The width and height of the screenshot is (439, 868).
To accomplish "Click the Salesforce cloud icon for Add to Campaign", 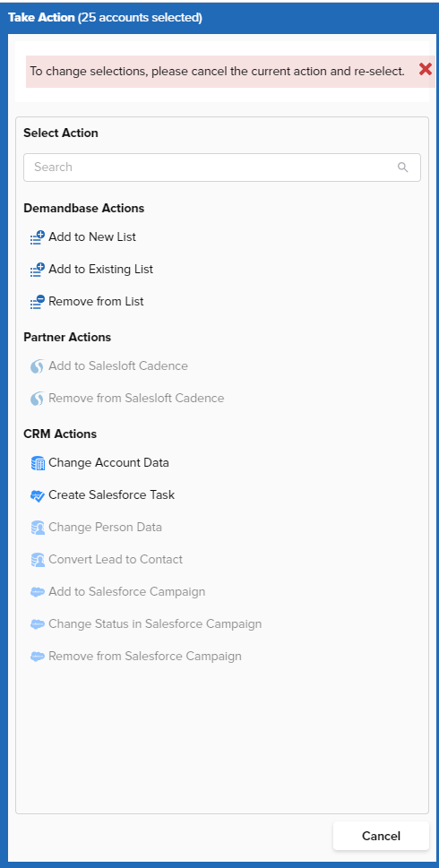I will (x=37, y=592).
